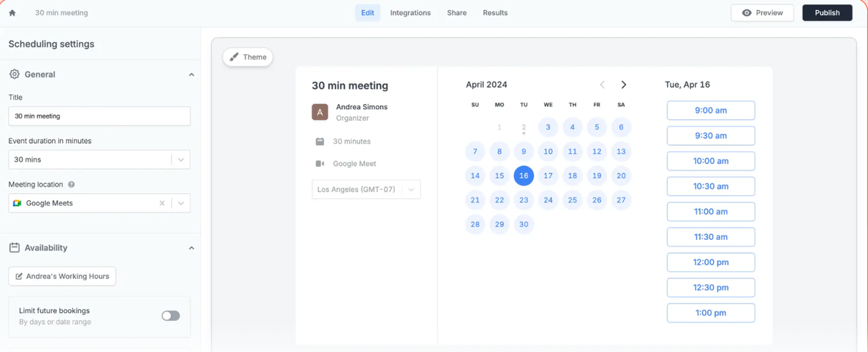This screenshot has width=868, height=352.
Task: Select the 10:30 am time slot
Action: tap(711, 186)
